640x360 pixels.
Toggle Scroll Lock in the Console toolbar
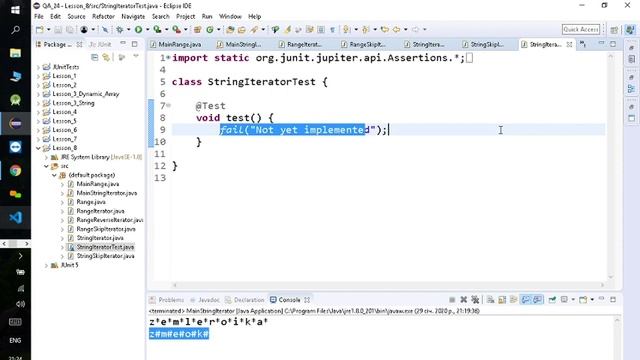click(502, 300)
